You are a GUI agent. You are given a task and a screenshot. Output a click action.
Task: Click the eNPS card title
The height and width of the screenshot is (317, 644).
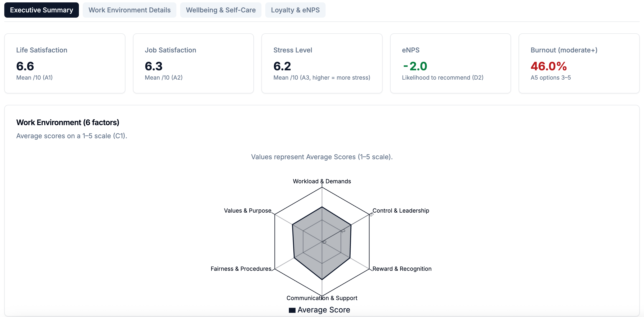point(410,50)
